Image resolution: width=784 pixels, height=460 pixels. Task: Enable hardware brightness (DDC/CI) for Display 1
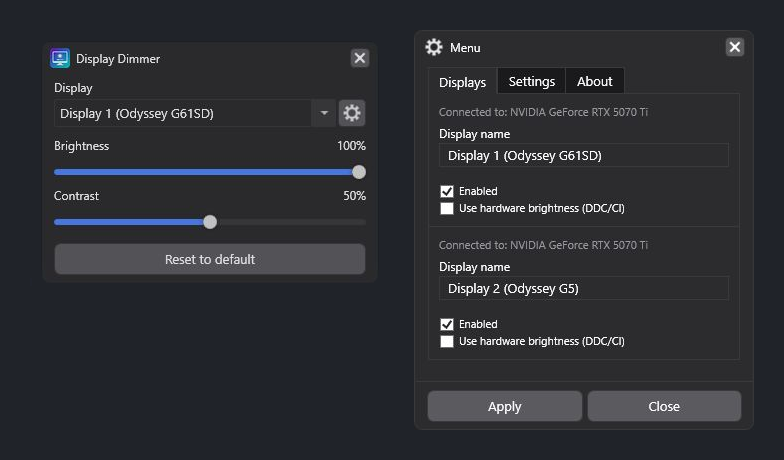point(446,208)
